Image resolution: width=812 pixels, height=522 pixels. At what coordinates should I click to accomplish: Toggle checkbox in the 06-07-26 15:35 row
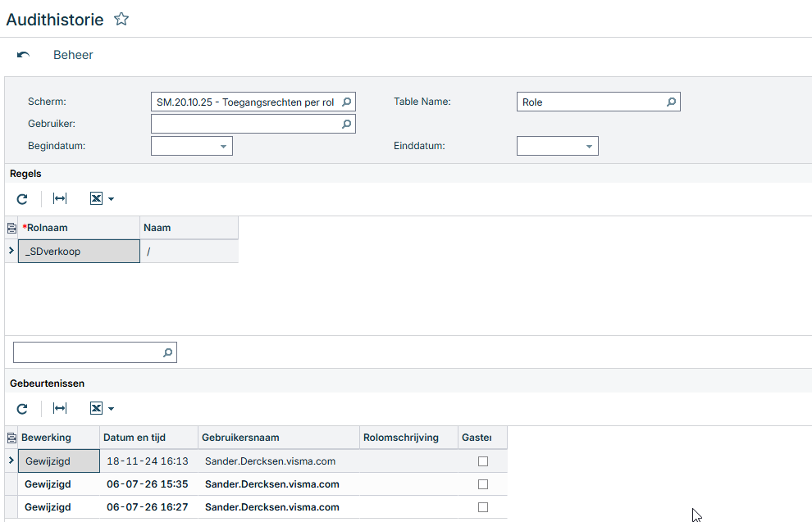click(483, 484)
